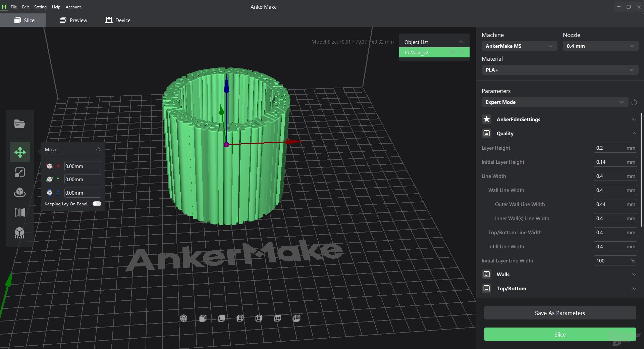The image size is (644, 349).
Task: Reset parameters with the circular arrow icon
Action: [634, 102]
